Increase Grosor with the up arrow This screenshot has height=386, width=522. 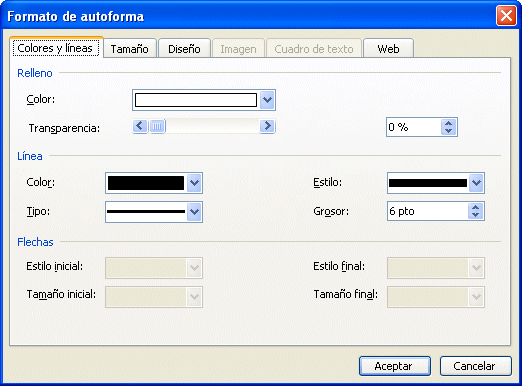click(x=476, y=207)
